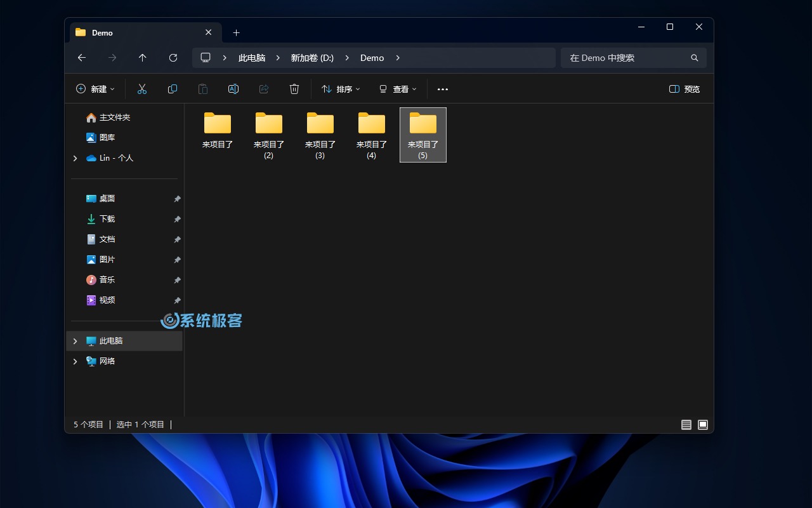Unpin 文档 via its pin icon

click(177, 239)
